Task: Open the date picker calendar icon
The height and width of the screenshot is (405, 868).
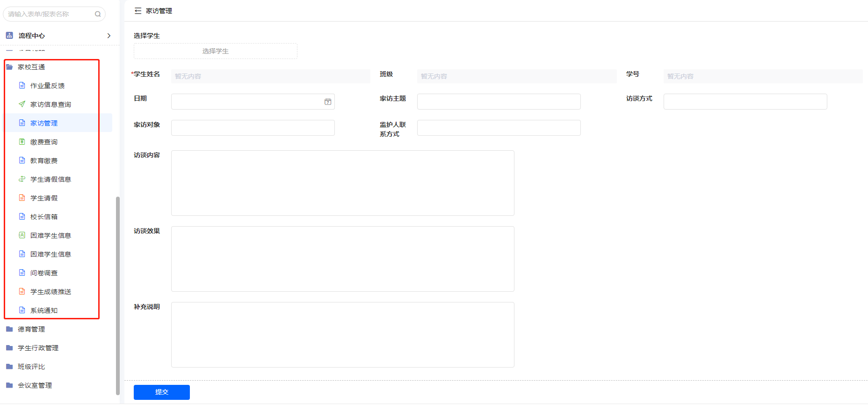Action: 328,102
